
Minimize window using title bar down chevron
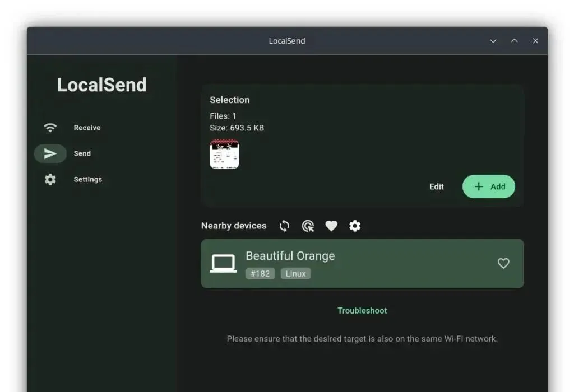tap(493, 41)
